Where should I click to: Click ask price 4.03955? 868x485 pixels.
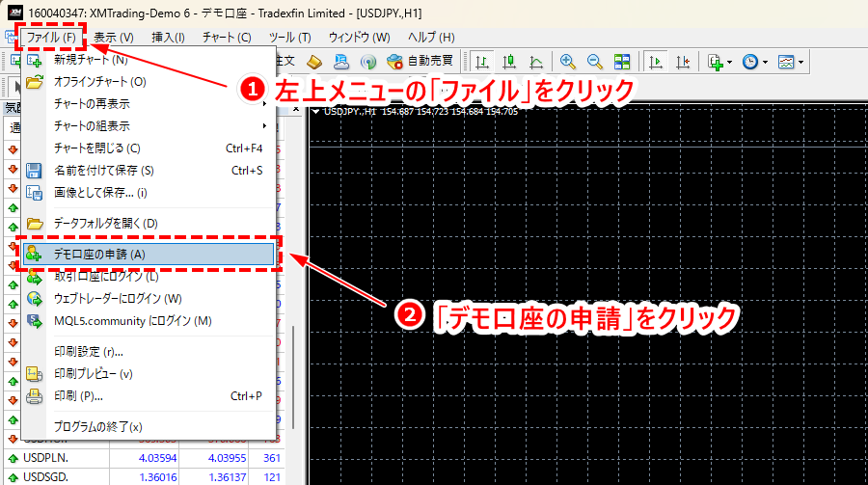pyautogui.click(x=227, y=458)
